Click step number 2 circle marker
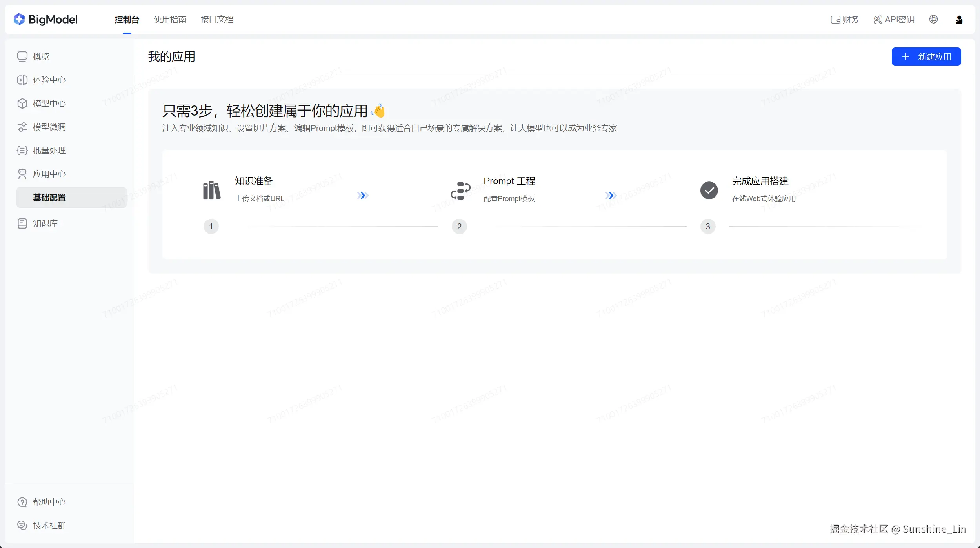 tap(459, 227)
